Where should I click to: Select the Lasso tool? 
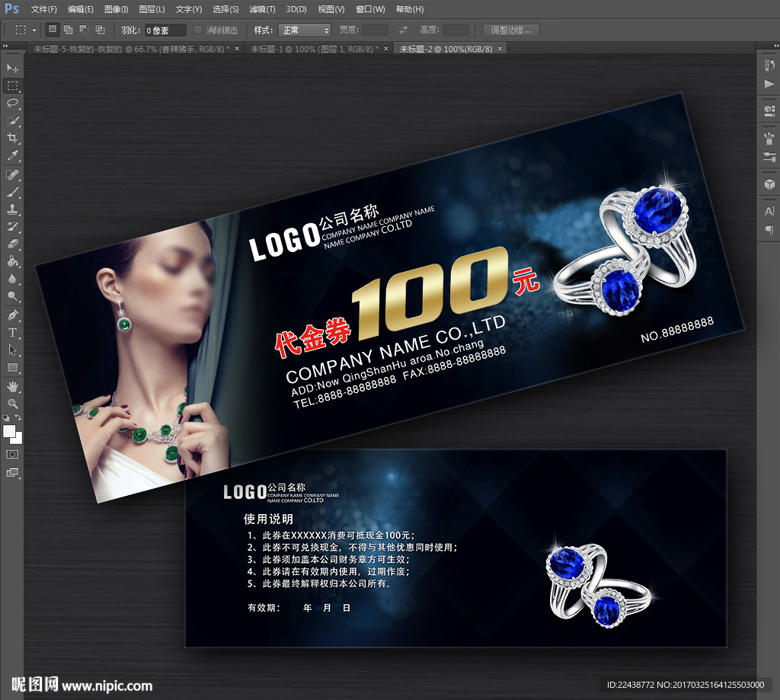tap(12, 103)
